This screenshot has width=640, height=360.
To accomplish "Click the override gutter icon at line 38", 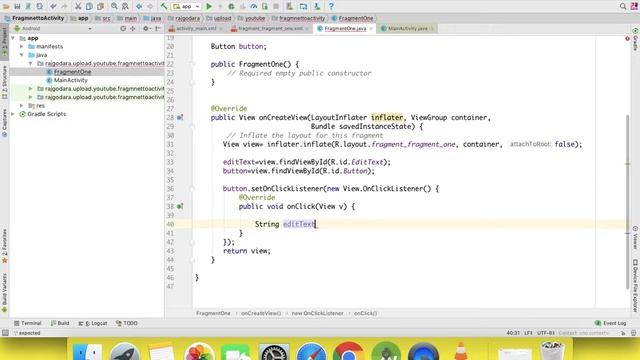I will point(180,207).
